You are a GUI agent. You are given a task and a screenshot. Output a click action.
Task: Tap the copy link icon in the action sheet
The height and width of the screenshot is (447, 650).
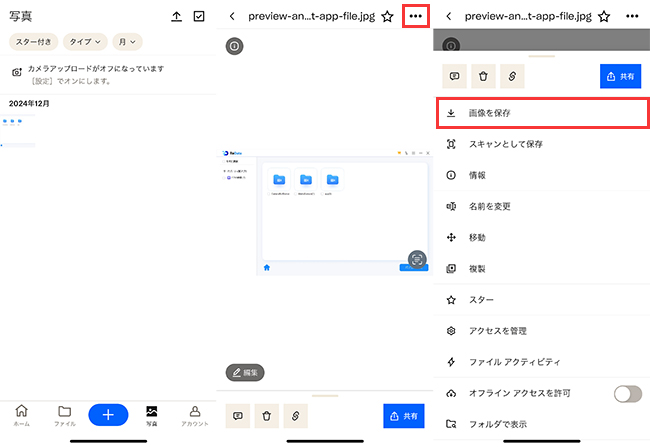[512, 76]
